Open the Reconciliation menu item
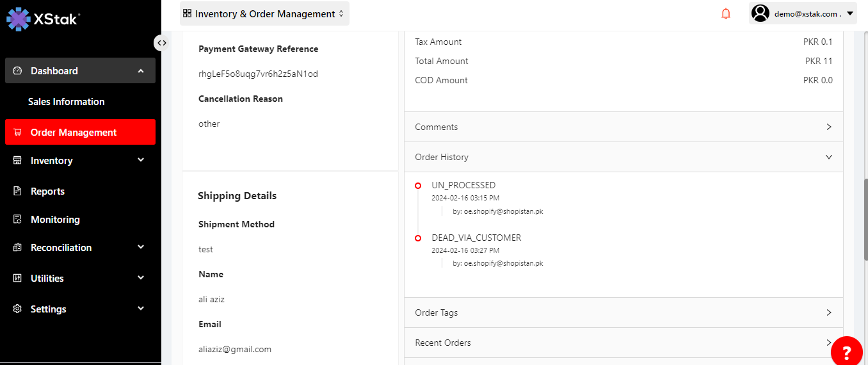Screen dimensions: 868x365 click(x=61, y=248)
